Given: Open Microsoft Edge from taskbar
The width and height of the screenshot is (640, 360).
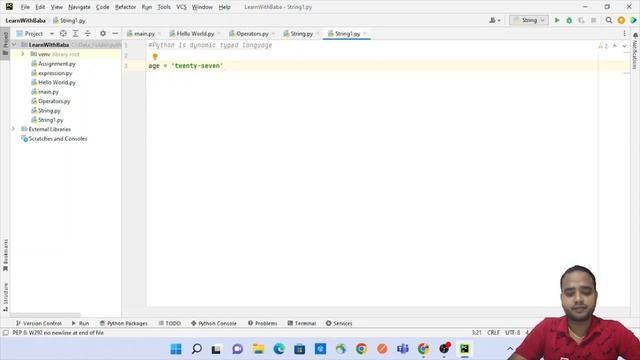Looking at the screenshot, I should click(x=279, y=349).
